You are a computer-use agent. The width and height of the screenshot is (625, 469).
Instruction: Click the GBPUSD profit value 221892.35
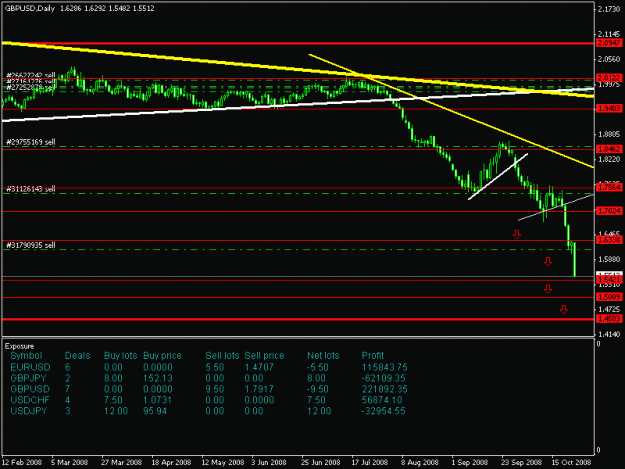click(x=385, y=389)
